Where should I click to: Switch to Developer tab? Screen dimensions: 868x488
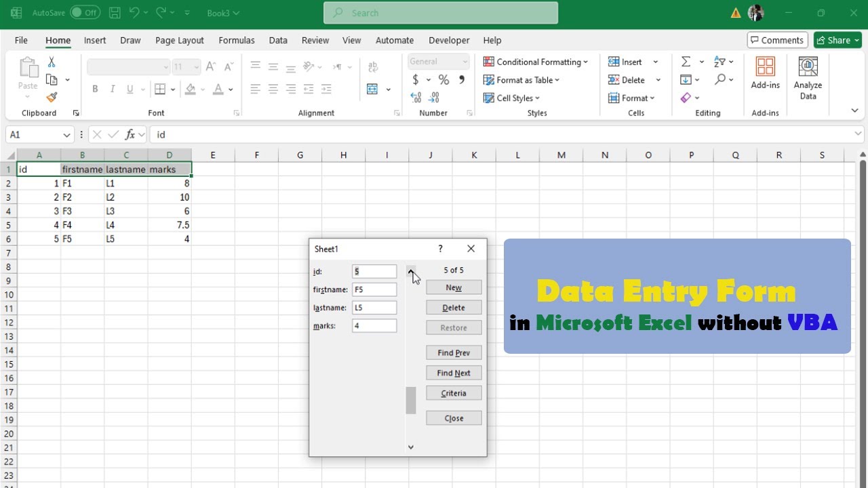click(449, 40)
